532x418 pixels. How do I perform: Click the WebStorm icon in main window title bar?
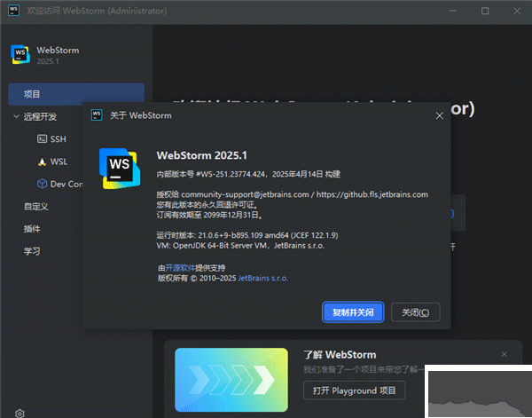tap(13, 10)
